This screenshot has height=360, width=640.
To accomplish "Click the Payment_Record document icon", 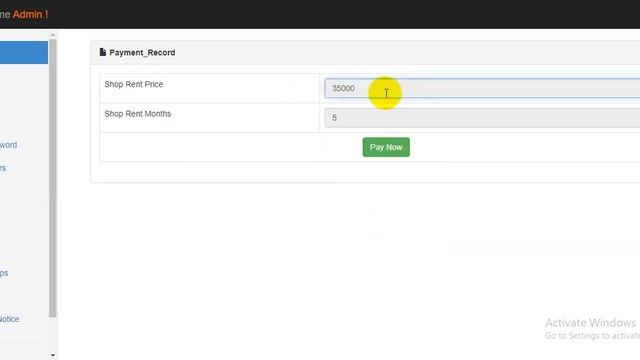I will (x=102, y=52).
